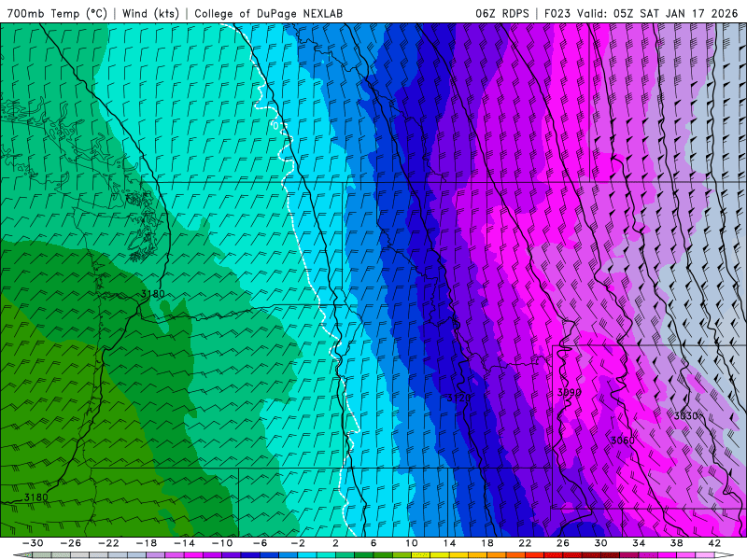Click the -30 value on the color scale
This screenshot has height=560, width=747.
tap(33, 543)
